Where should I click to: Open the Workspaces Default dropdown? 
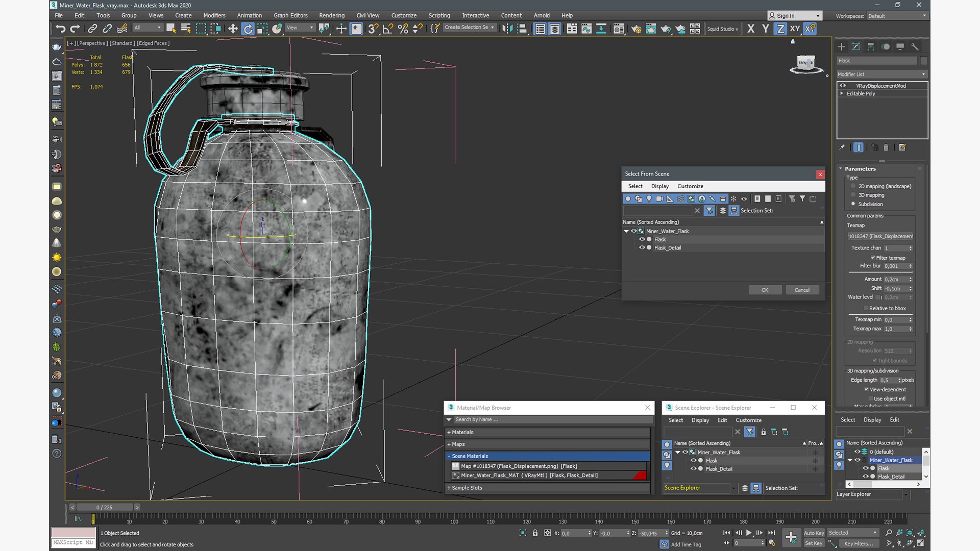pos(897,16)
